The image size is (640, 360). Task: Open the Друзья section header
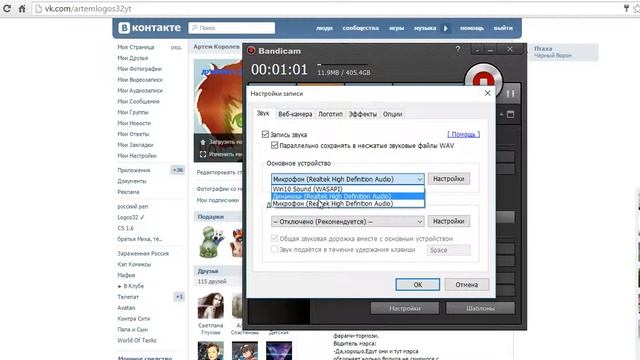point(208,271)
